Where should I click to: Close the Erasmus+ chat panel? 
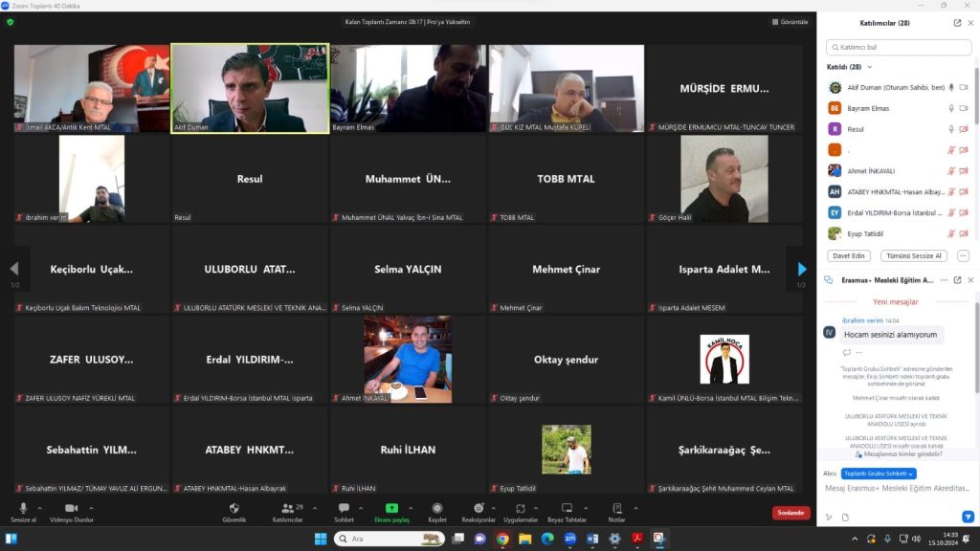point(970,280)
